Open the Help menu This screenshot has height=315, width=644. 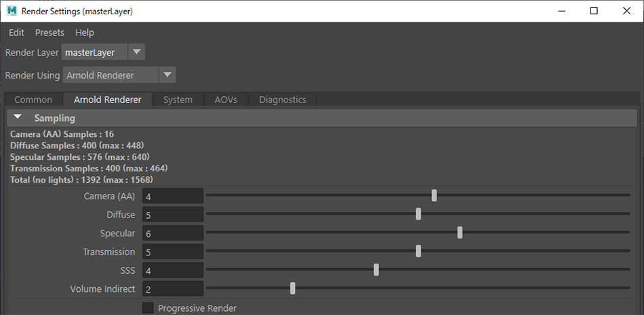[85, 33]
